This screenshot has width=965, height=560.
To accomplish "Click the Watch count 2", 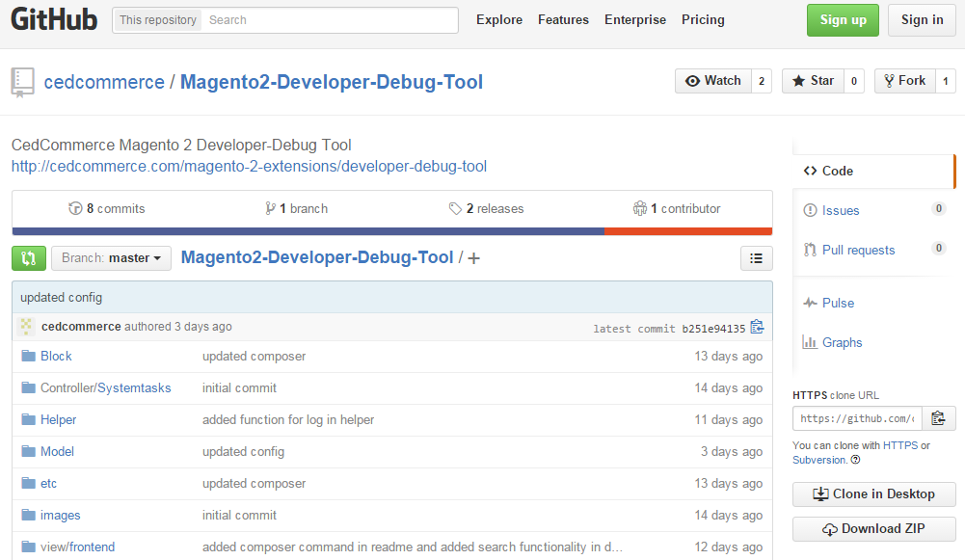I will click(x=762, y=81).
